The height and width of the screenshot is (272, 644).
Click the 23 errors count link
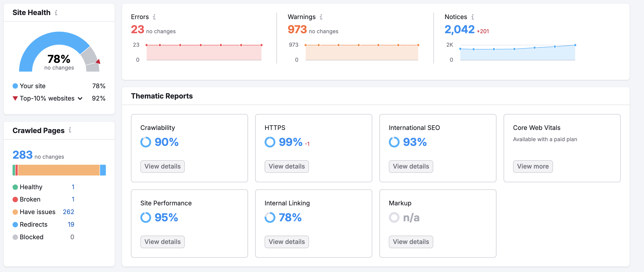tap(137, 30)
